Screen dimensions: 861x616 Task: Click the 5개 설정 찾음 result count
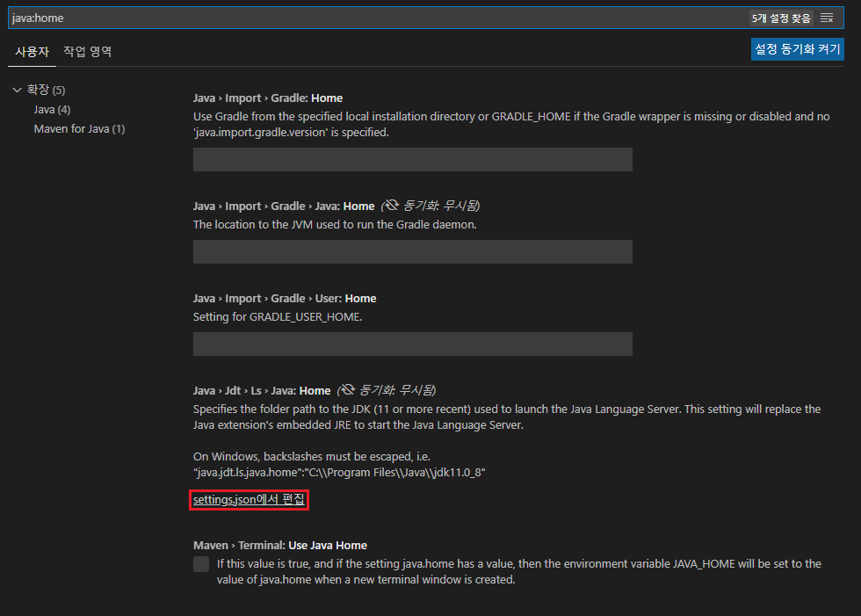[781, 18]
